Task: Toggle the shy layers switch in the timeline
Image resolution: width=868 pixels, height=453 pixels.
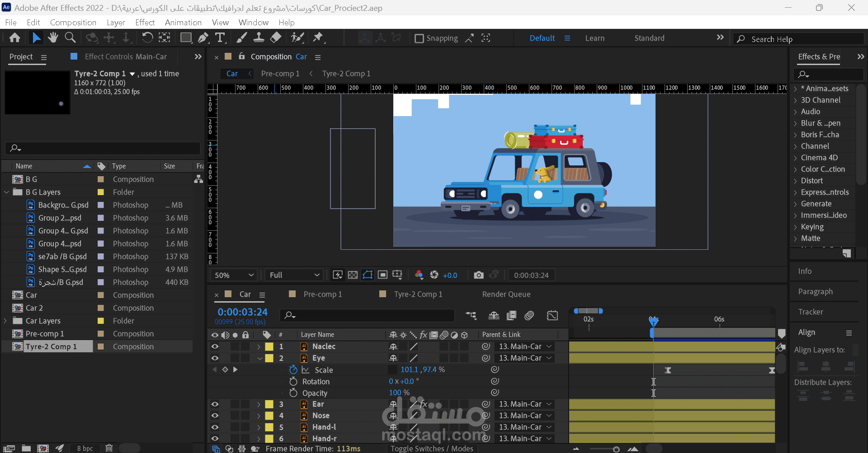Action: [494, 316]
